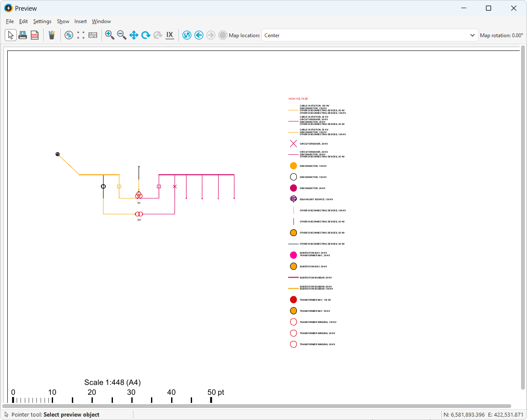Select the pointer tool in toolbar
Viewport: 527px width, 420px height.
(x=11, y=35)
